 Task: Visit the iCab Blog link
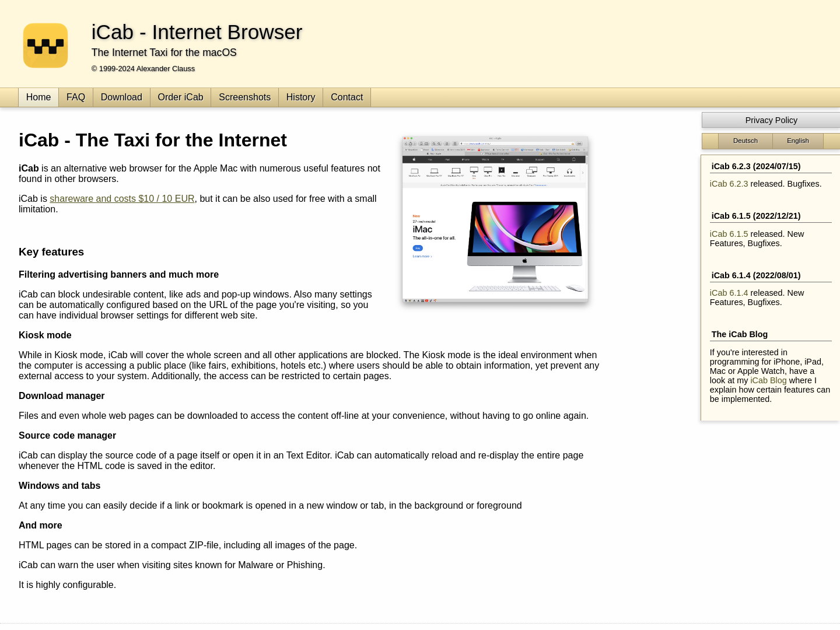768,380
